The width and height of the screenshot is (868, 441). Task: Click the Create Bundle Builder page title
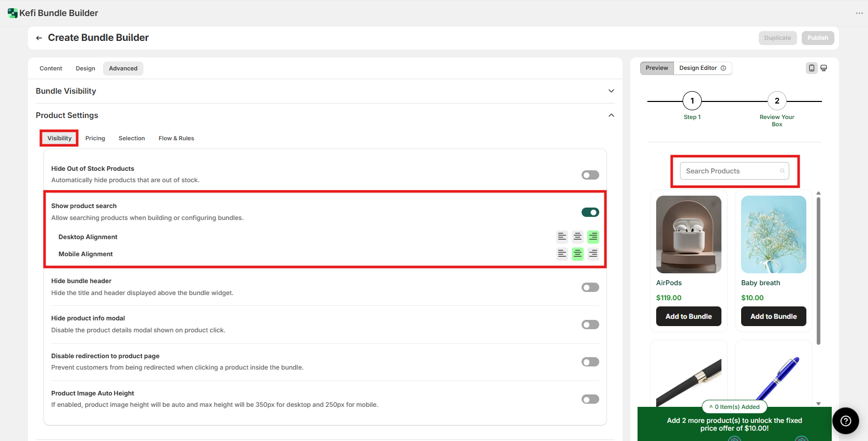coord(98,38)
